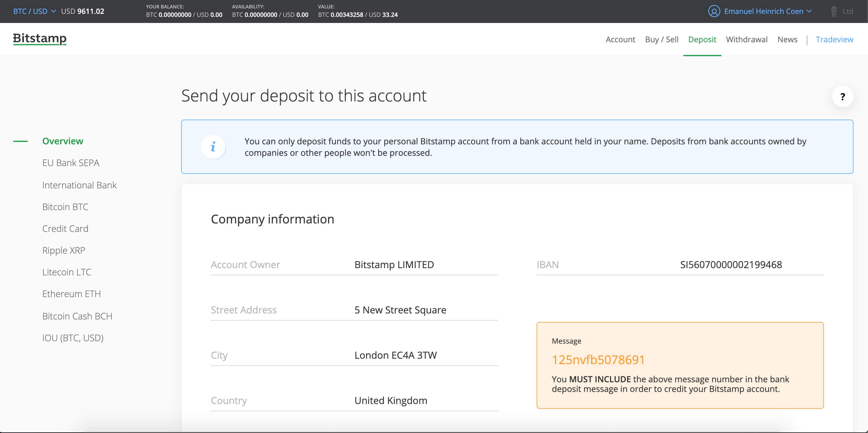Select Litecoin LTC deposit option
The image size is (868, 433).
tap(67, 272)
